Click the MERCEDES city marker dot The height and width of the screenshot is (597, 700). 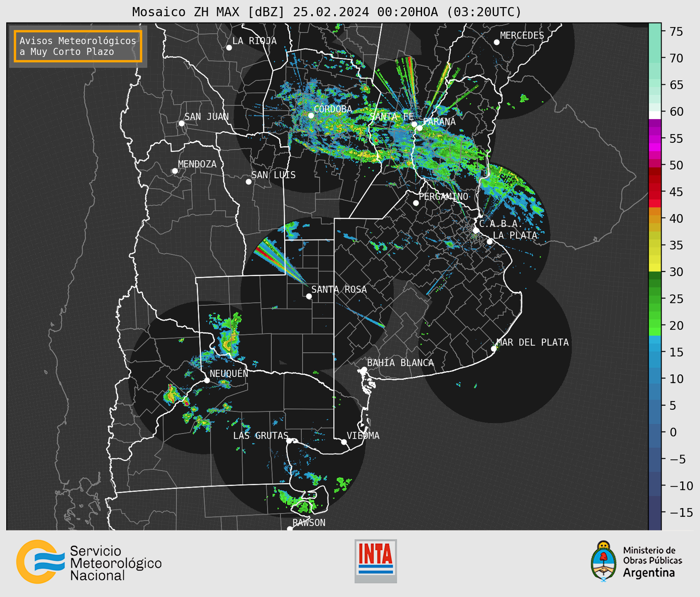(497, 42)
